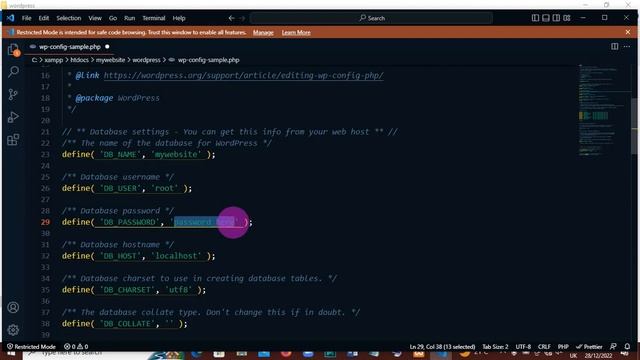Screen dimensions: 640x360
Task: Click the 'mywebsite' database name value
Action: [177, 155]
